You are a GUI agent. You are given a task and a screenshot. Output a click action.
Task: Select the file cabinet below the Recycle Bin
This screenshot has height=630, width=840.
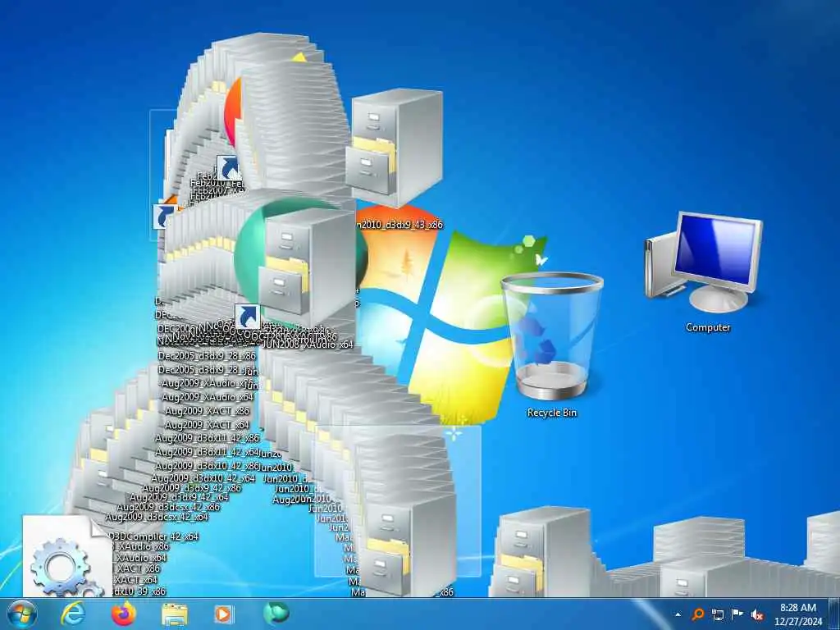543,552
